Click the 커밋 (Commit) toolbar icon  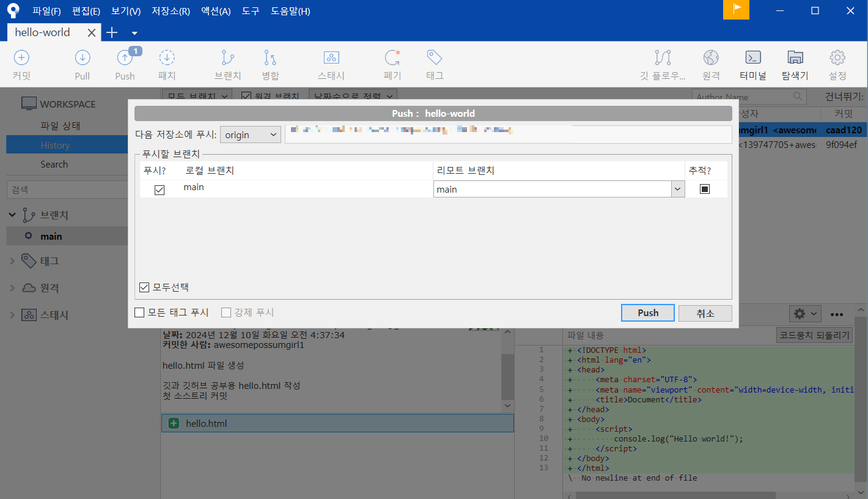coord(21,58)
